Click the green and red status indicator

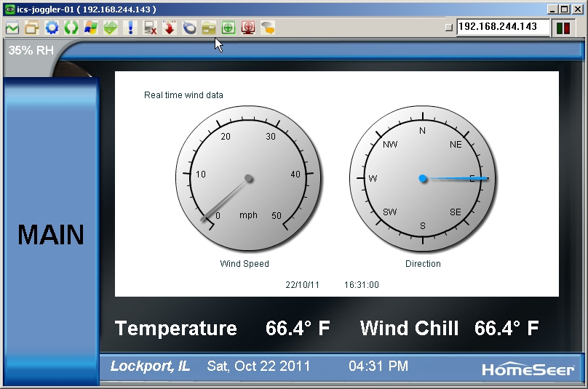pyautogui.click(x=563, y=28)
